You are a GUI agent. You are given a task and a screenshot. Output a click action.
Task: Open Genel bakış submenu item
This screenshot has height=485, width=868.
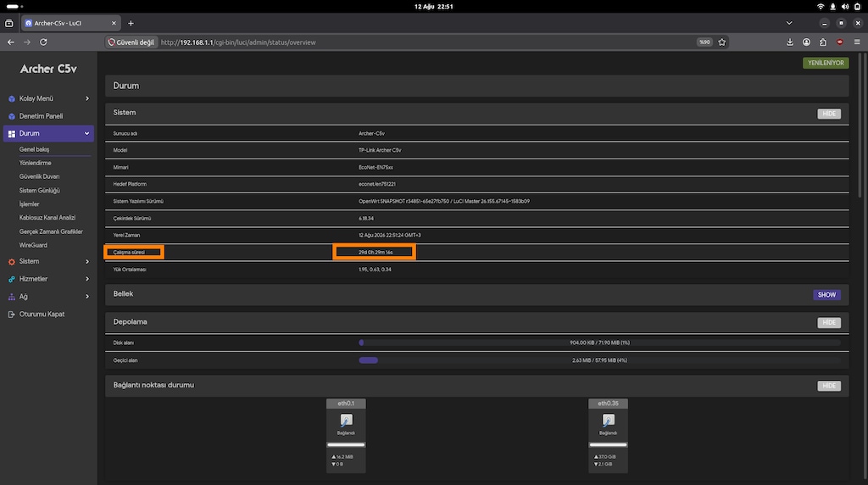point(34,149)
